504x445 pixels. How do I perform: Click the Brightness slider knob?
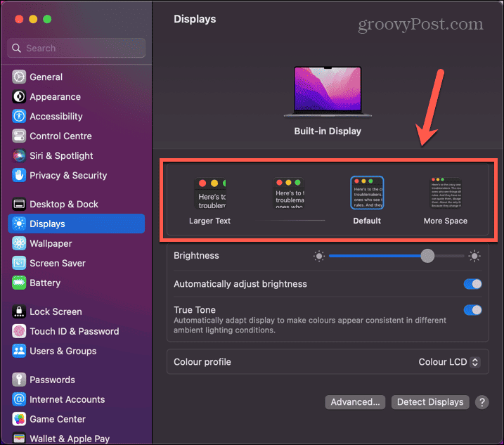click(x=427, y=256)
